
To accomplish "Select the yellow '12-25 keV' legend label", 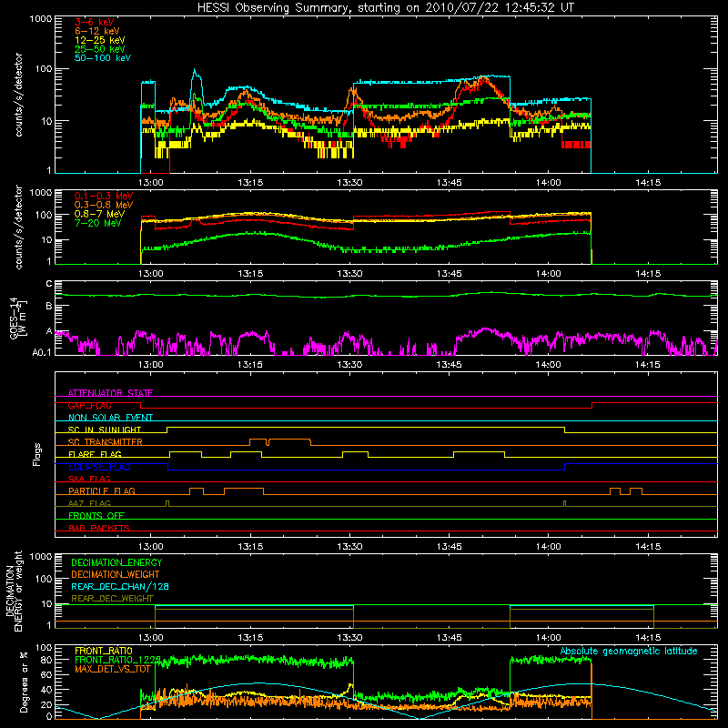I will 100,40.
